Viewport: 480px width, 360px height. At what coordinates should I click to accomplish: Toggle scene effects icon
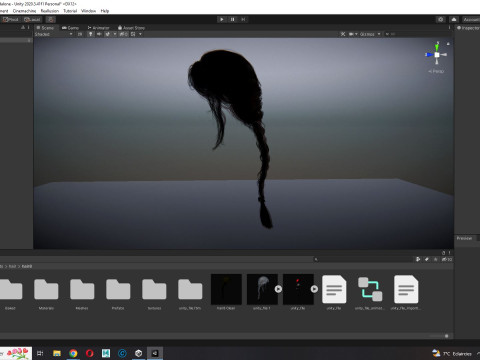coord(108,34)
